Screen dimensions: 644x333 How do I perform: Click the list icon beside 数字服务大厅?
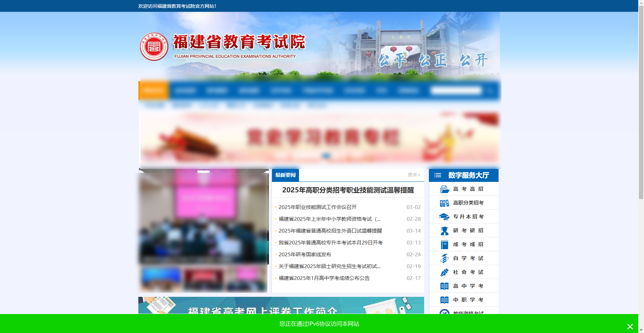437,175
